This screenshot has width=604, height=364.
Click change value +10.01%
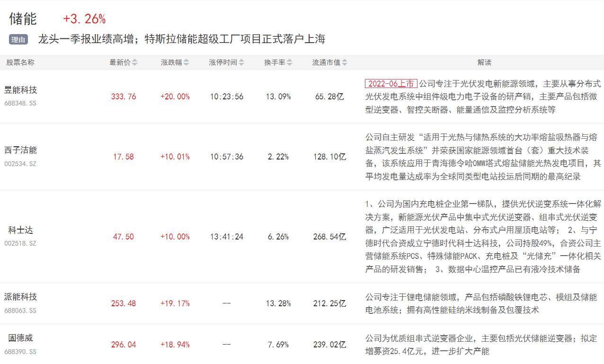point(175,157)
